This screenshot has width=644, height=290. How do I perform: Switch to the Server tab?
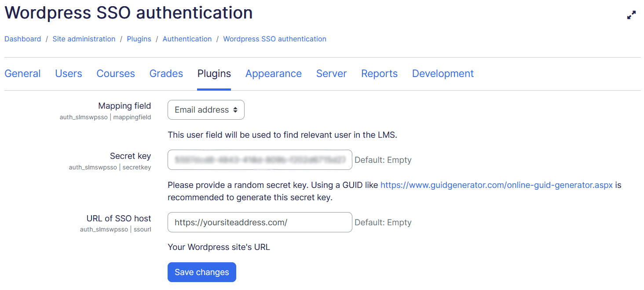(331, 73)
